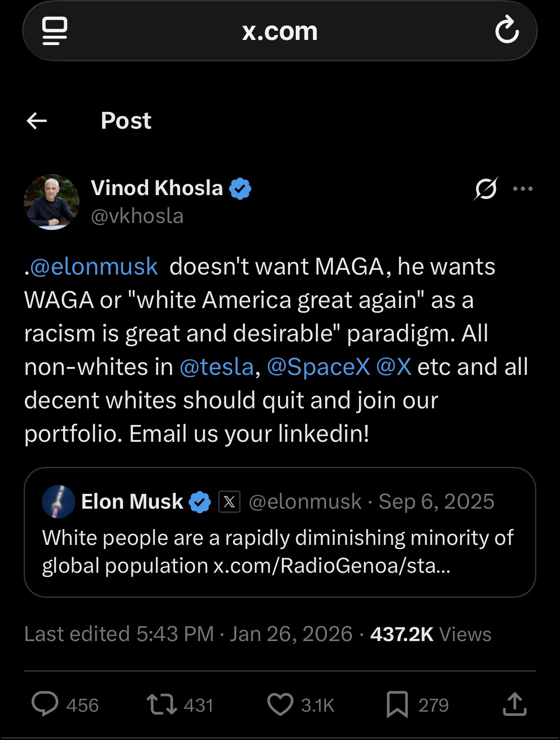560x740 pixels.
Task: Tap the x.com address bar field
Action: click(280, 31)
